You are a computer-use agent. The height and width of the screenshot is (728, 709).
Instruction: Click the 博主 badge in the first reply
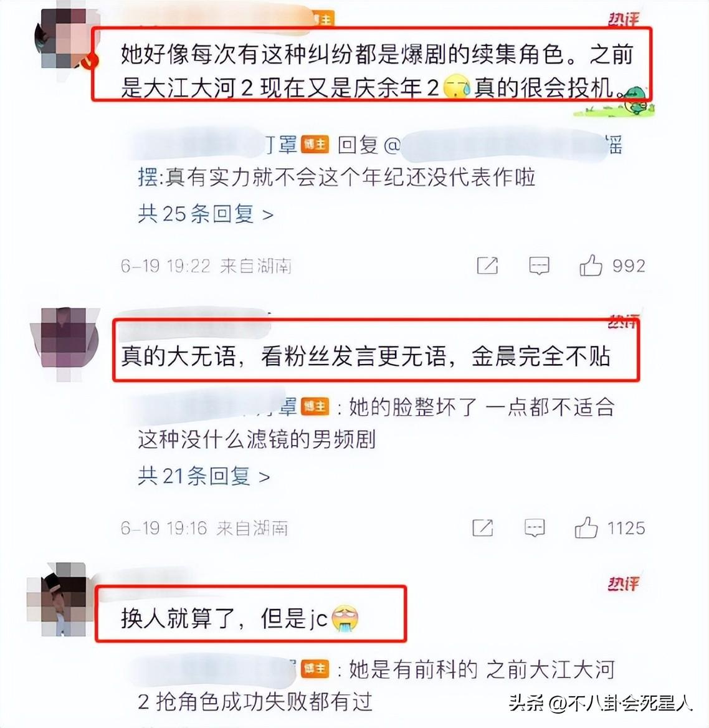click(315, 145)
